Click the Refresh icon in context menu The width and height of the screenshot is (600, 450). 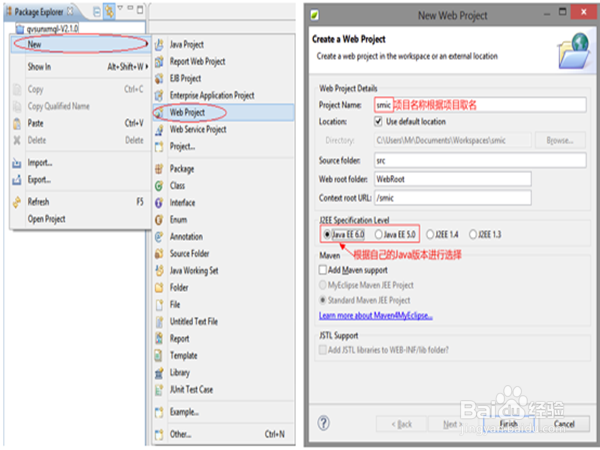click(17, 202)
